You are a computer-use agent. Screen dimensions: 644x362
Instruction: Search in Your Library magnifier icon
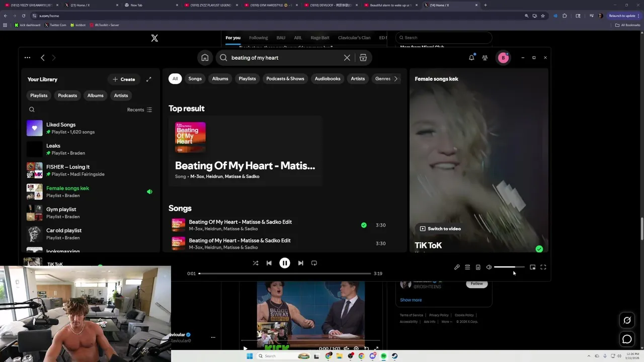[x=32, y=110]
